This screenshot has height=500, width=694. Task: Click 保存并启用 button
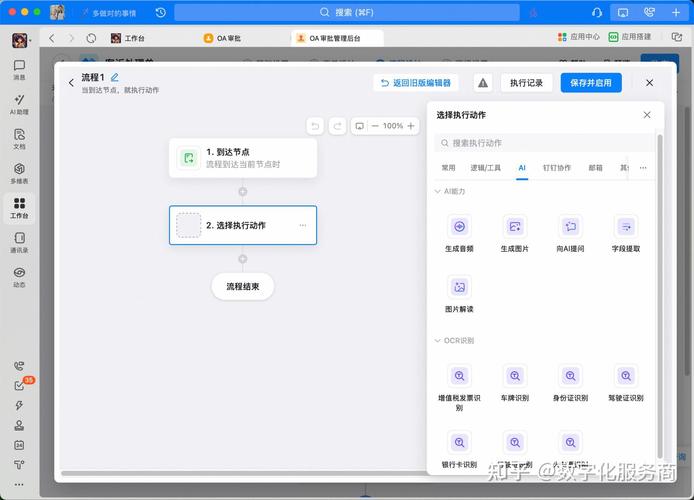tap(591, 83)
